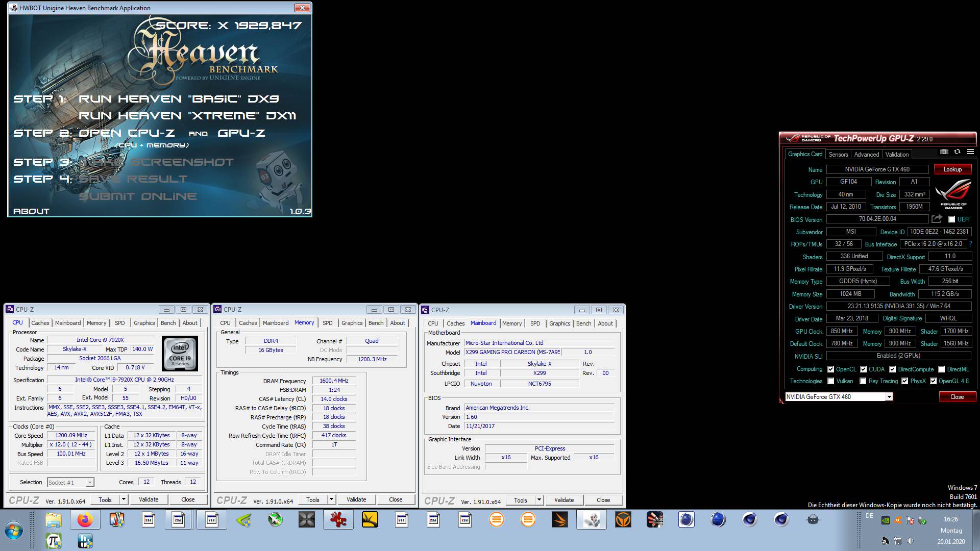
Task: Open the orange hexagon Futuremark icon in taskbar
Action: (623, 520)
